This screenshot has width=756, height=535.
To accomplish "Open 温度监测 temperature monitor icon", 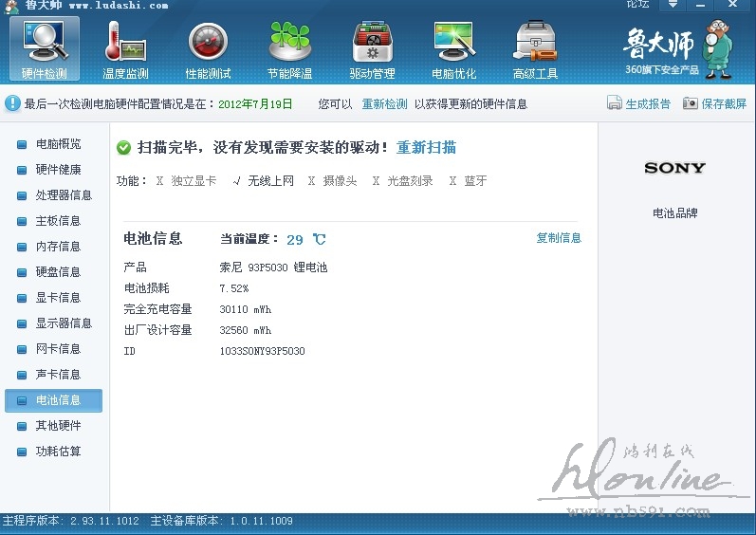I will pyautogui.click(x=125, y=48).
